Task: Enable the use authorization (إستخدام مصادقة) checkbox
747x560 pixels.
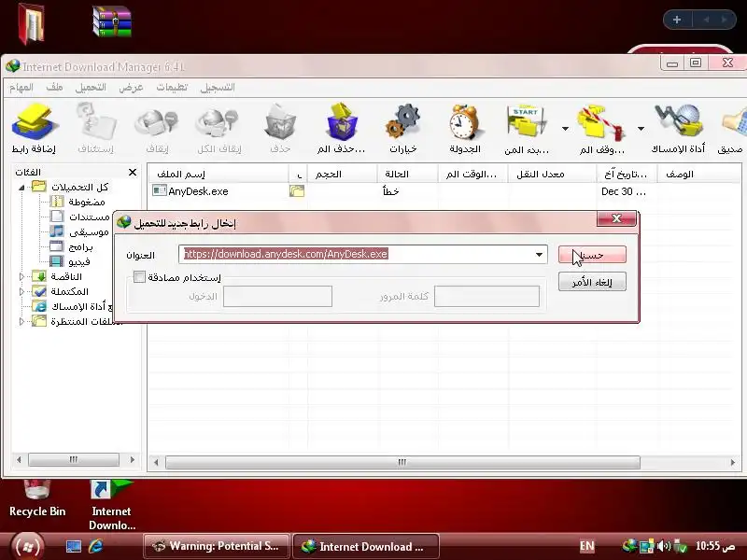Action: [x=139, y=276]
